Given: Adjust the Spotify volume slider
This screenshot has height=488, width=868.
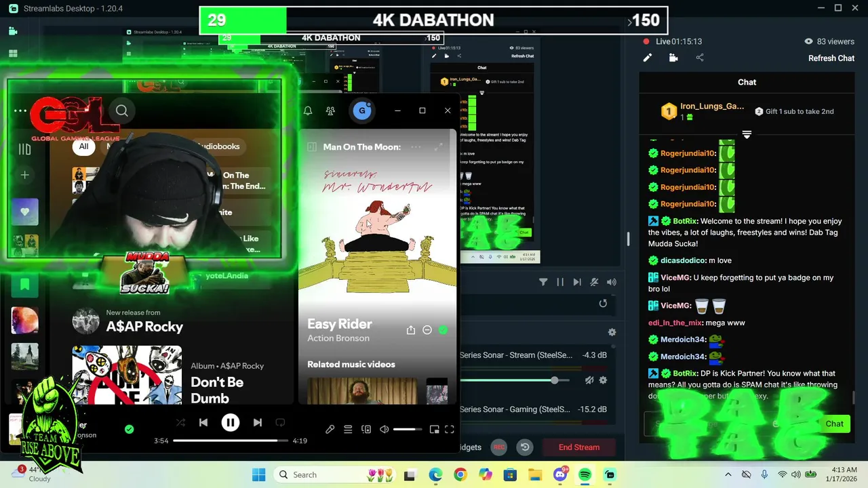Looking at the screenshot, I should 408,429.
